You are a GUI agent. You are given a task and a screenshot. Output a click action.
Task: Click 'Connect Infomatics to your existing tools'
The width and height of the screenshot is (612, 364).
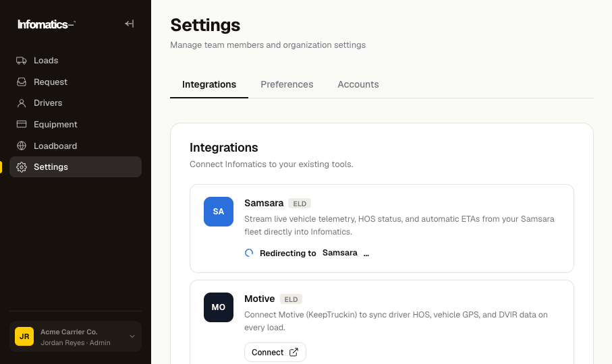point(271,164)
